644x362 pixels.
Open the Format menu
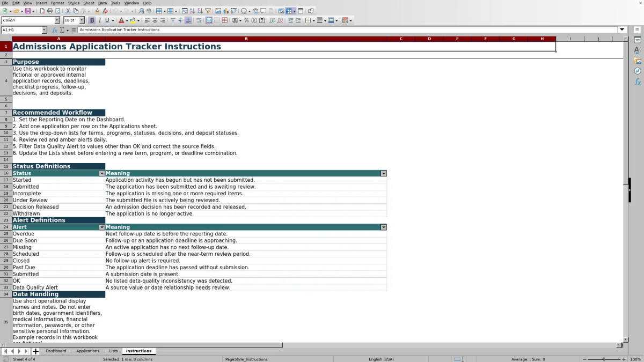click(x=57, y=3)
